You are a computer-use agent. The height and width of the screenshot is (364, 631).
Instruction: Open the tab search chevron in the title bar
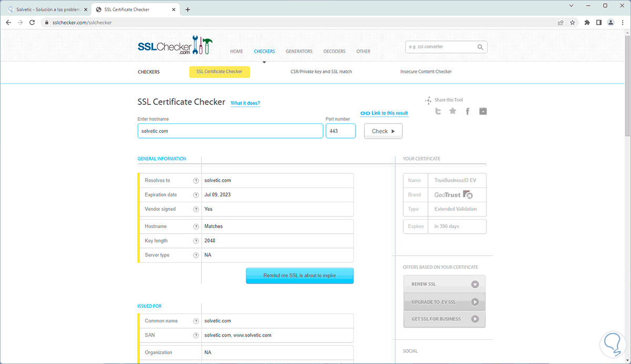[x=572, y=5]
